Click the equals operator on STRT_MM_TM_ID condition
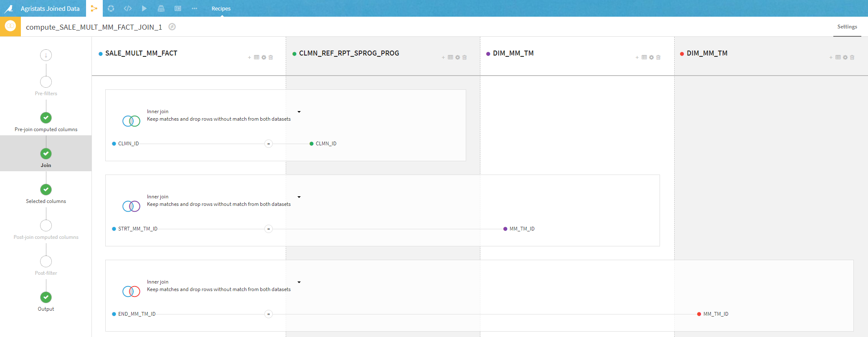This screenshot has width=868, height=337. (x=269, y=229)
